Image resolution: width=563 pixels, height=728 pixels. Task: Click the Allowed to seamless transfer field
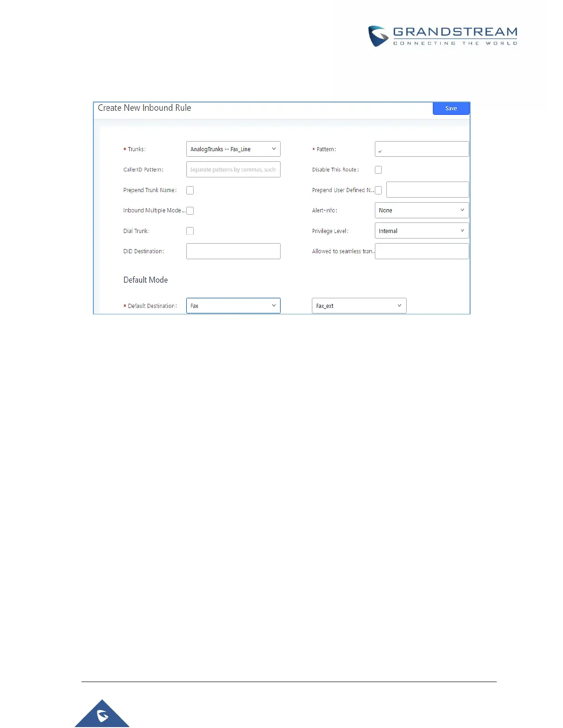click(x=422, y=251)
